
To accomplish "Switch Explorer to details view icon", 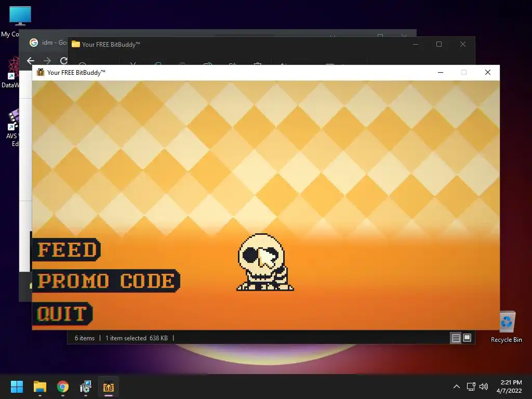I will tap(456, 338).
